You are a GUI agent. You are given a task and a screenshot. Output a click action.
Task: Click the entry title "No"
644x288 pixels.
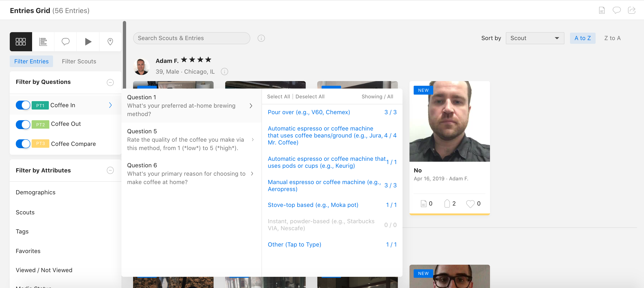click(x=417, y=170)
